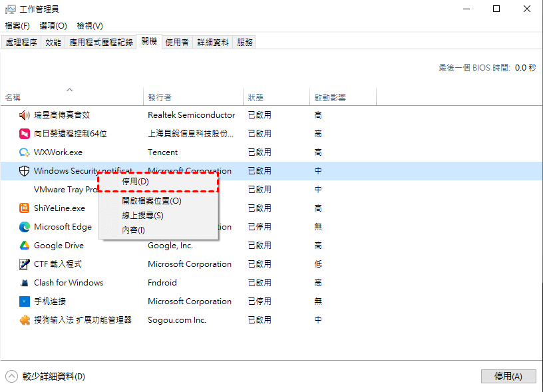Select the 搜狗输入法 扩展功能管理器 entry
This screenshot has height=392, width=543.
83,320
